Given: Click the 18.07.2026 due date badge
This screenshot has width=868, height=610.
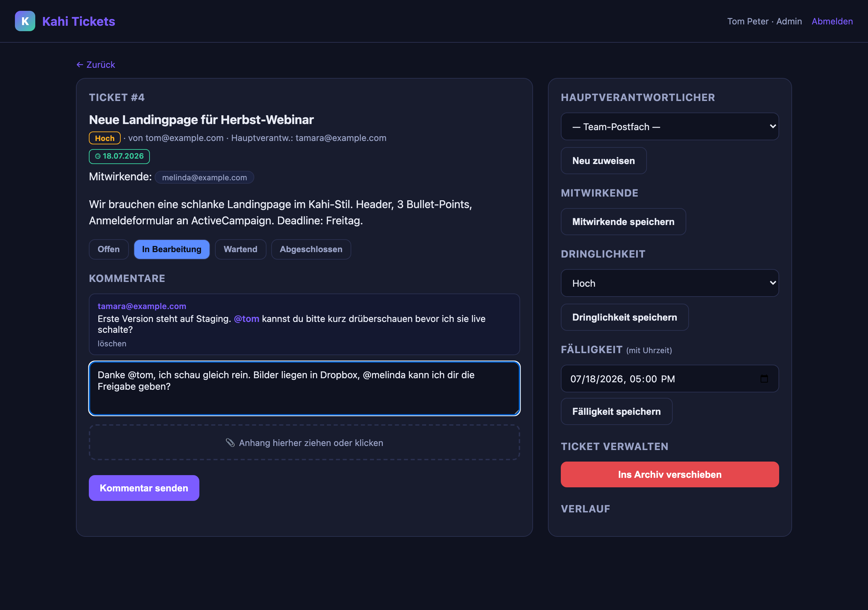Looking at the screenshot, I should tap(119, 156).
